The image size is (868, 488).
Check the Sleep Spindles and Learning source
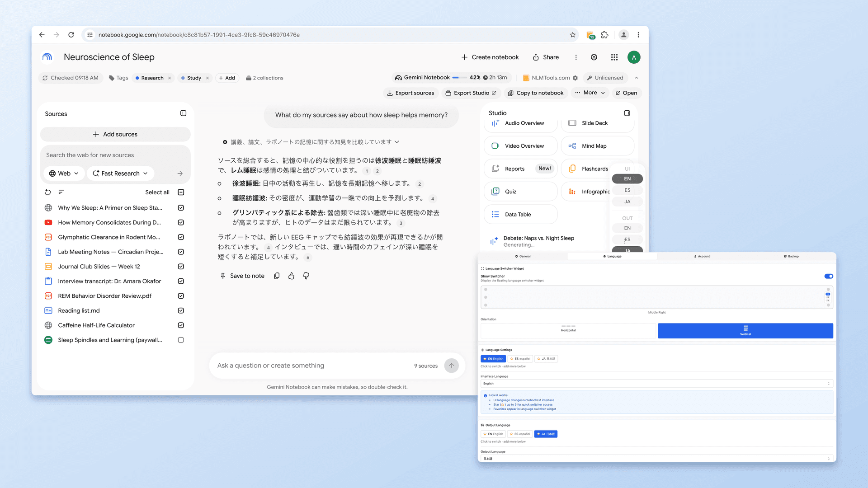(181, 340)
